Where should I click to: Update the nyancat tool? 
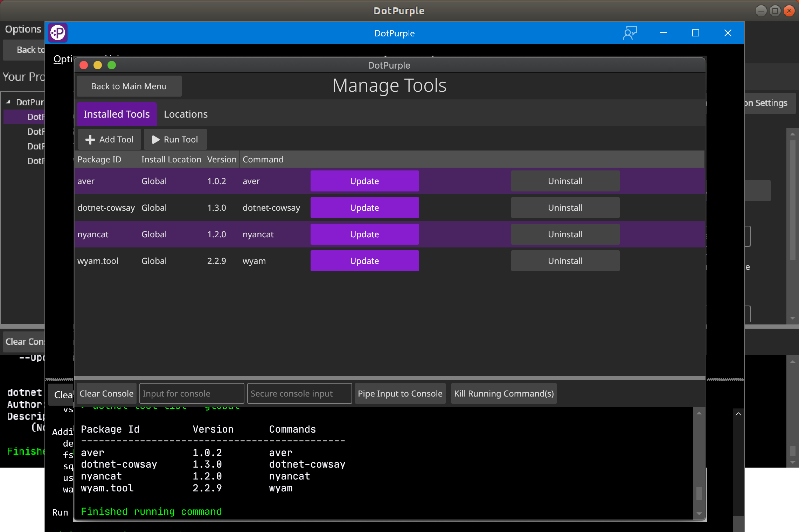pyautogui.click(x=364, y=234)
